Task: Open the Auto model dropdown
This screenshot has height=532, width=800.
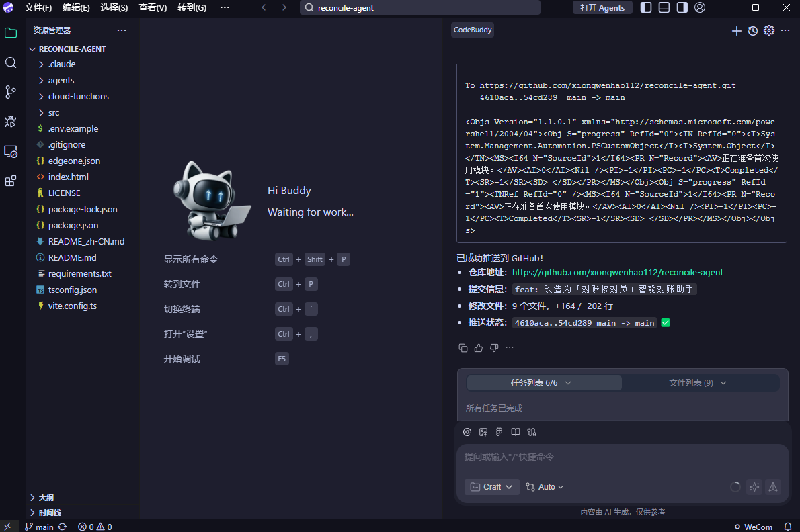Action: pos(545,487)
